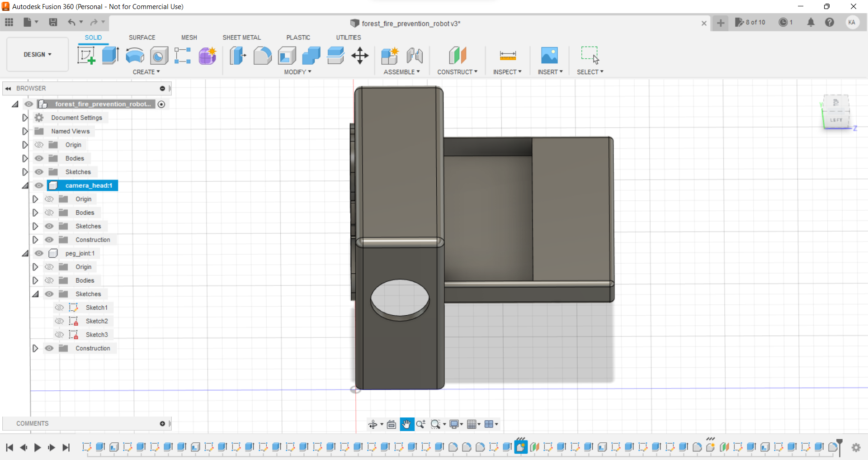The image size is (868, 460).
Task: Click the Measure tool icon
Action: (508, 56)
